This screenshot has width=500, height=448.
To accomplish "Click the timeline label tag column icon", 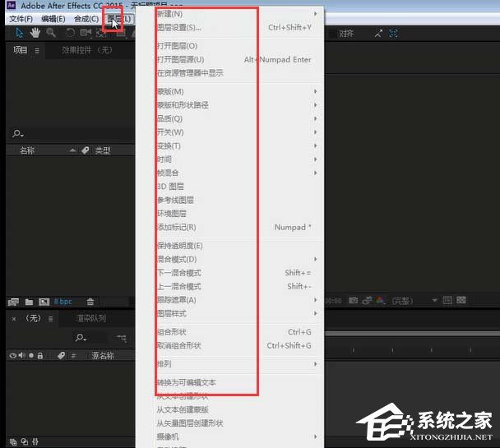I will click(62, 356).
